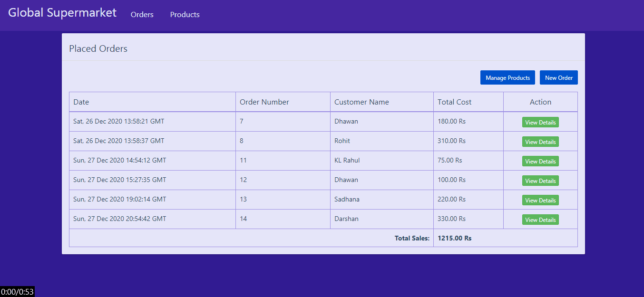Image resolution: width=644 pixels, height=297 pixels.
Task: Click the 0:00/0:53 video timestamp
Action: (x=18, y=292)
